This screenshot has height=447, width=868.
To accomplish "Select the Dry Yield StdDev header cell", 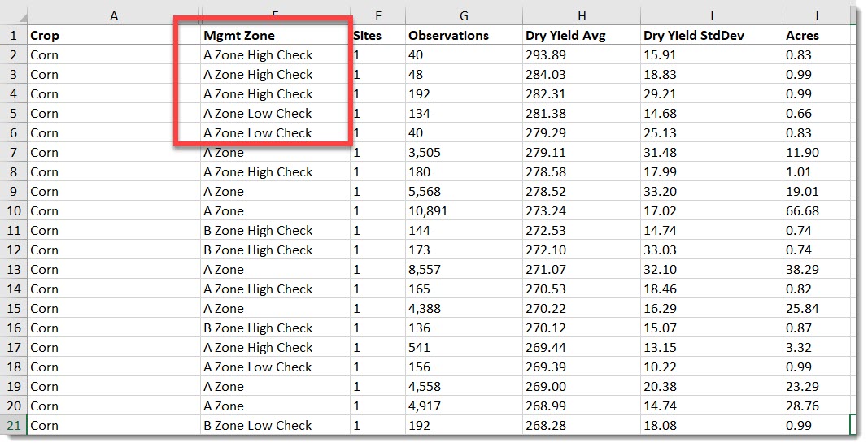I will (x=711, y=36).
